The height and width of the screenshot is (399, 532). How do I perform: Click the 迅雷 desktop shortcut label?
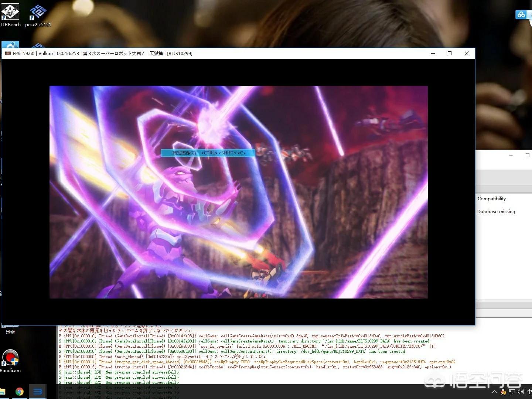[x=10, y=332]
